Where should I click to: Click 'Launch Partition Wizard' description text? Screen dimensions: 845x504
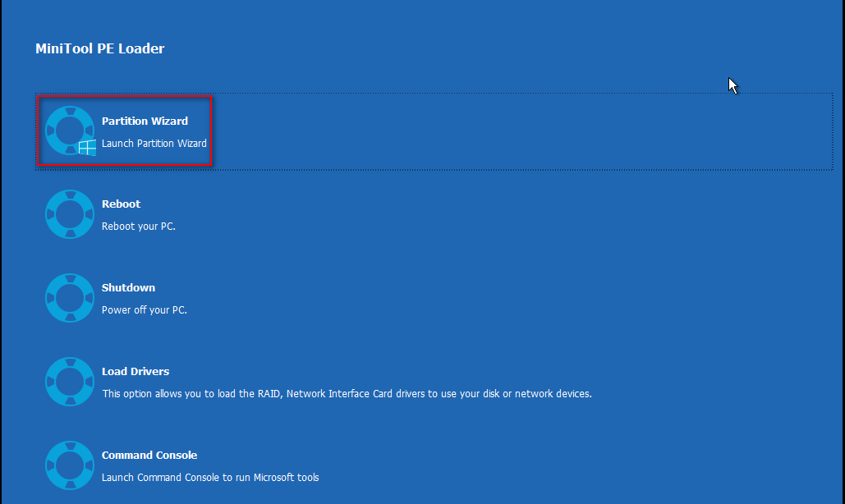click(154, 143)
